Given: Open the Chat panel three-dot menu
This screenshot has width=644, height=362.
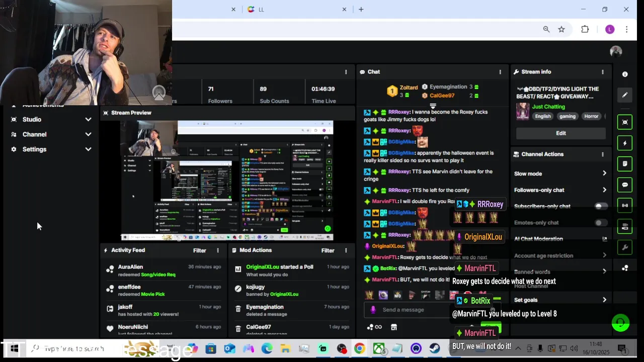Looking at the screenshot, I should [500, 72].
